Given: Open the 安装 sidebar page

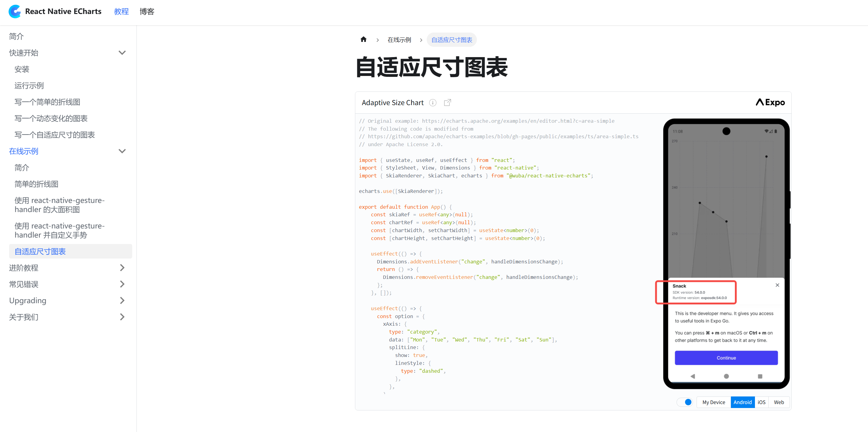Looking at the screenshot, I should point(22,69).
